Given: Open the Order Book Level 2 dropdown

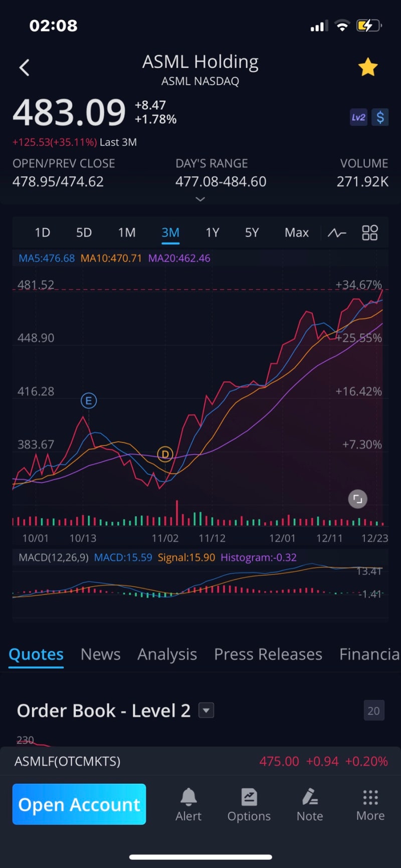Looking at the screenshot, I should pyautogui.click(x=206, y=710).
